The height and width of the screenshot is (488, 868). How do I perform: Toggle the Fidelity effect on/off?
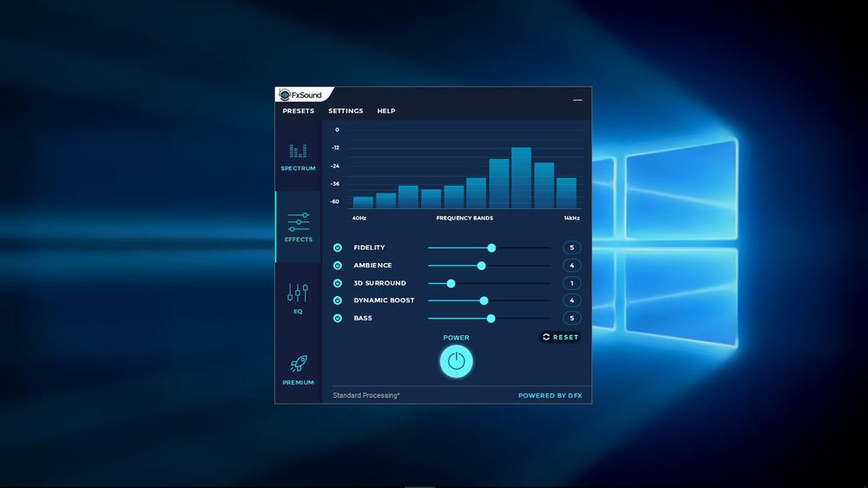coord(338,247)
